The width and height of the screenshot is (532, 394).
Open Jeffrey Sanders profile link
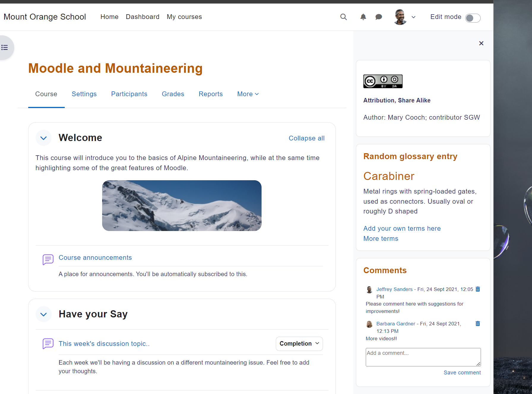[x=395, y=289]
